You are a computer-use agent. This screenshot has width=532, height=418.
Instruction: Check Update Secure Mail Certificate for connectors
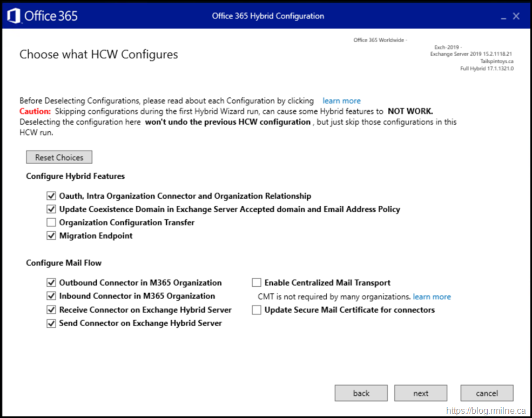(257, 310)
